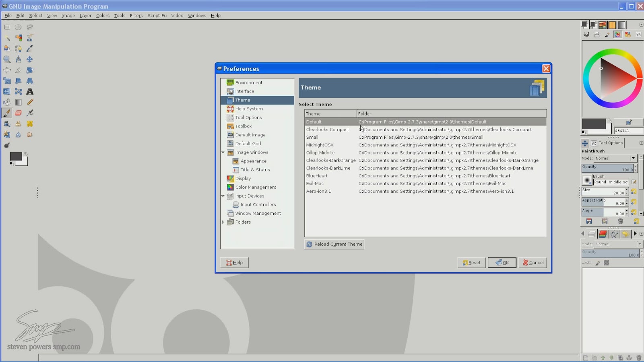Select the Alignment tool

click(7, 70)
